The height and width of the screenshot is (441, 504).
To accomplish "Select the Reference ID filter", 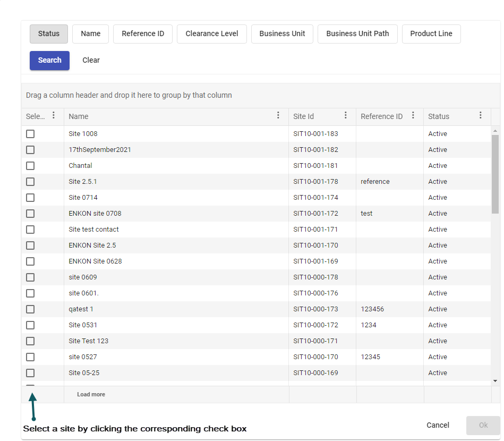I will [143, 33].
